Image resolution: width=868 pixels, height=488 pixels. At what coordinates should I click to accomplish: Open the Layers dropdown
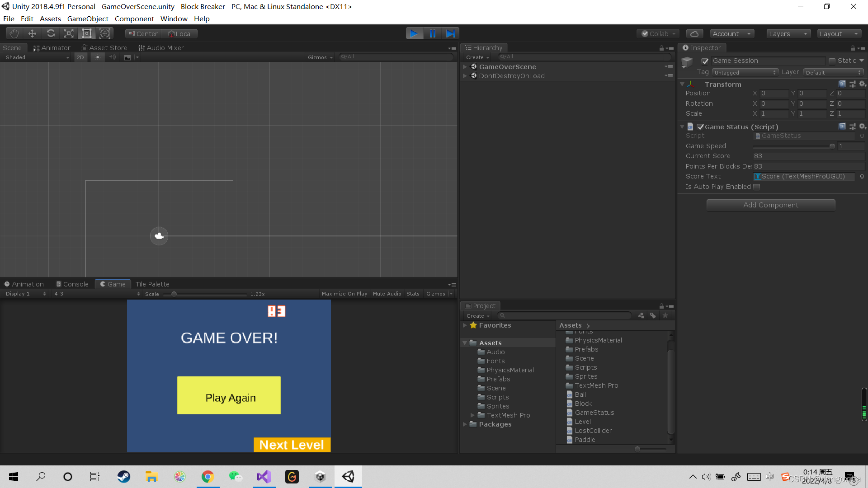tap(788, 33)
